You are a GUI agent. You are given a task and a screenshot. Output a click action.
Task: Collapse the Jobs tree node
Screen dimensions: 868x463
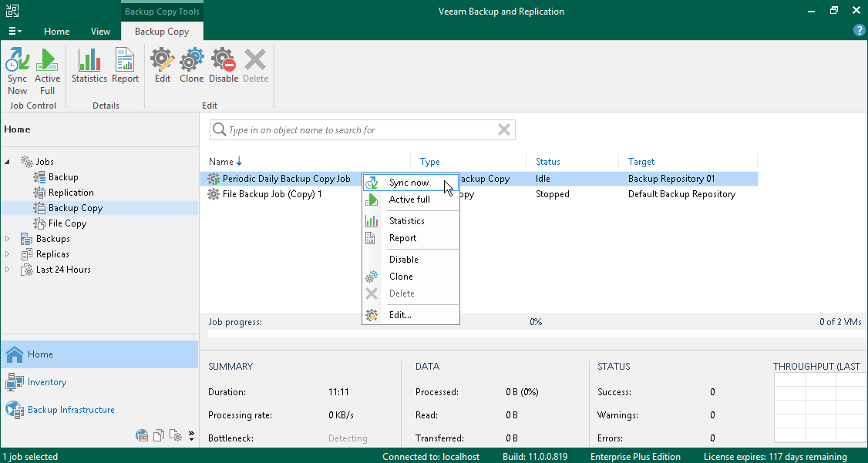7,162
